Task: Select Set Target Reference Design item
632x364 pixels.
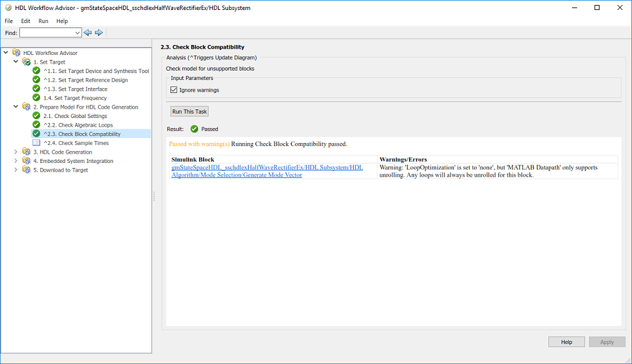Action: (x=85, y=80)
